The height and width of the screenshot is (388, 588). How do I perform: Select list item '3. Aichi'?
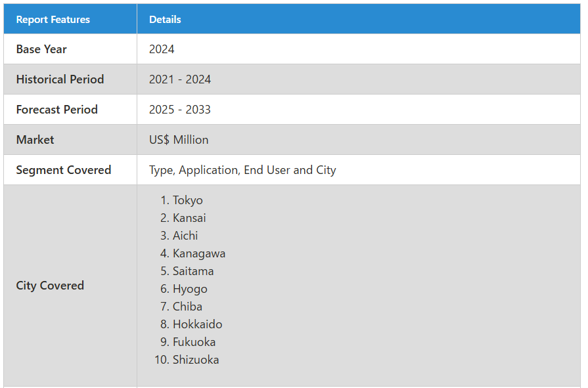tap(179, 236)
